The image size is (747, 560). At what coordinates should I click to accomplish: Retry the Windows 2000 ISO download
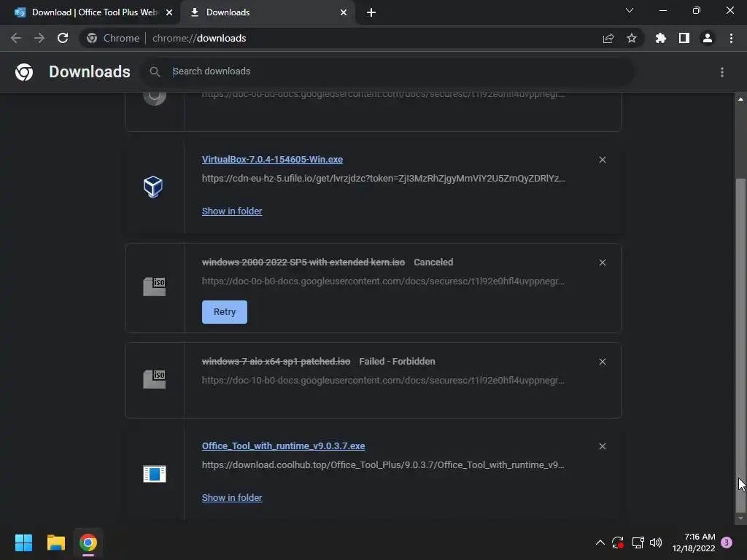coord(225,312)
